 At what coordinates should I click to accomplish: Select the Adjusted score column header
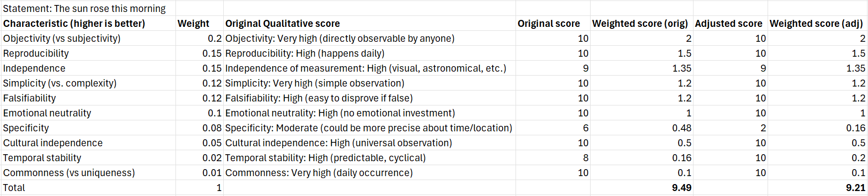730,23
